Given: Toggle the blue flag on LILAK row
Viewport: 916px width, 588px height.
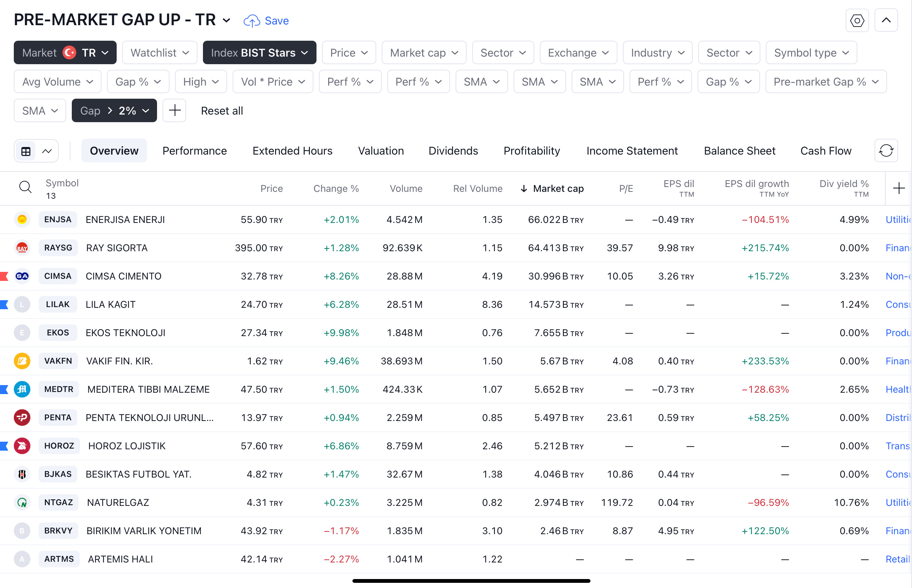Looking at the screenshot, I should point(4,305).
